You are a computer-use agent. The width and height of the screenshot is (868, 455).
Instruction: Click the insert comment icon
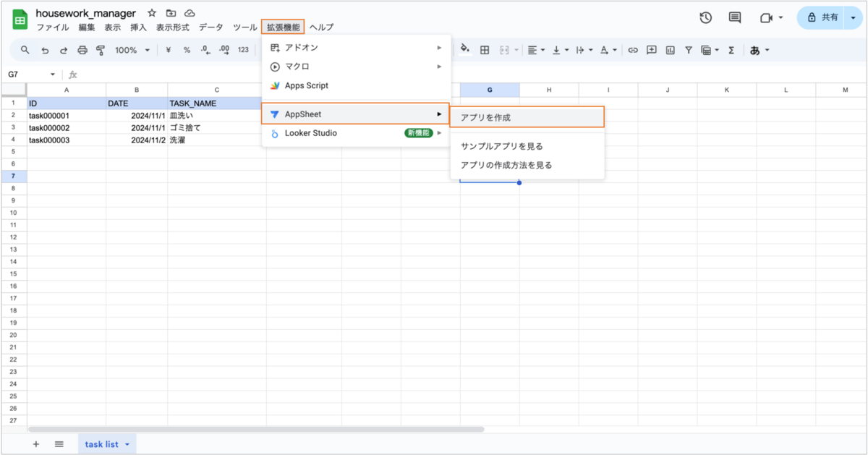(652, 50)
